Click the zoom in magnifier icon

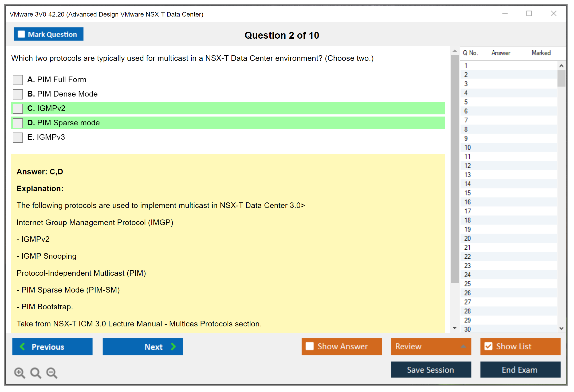coord(19,373)
